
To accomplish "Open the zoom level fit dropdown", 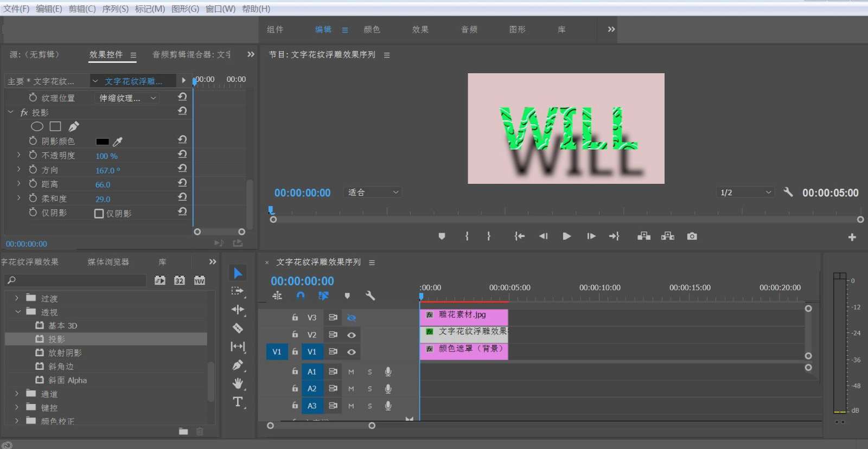I will pyautogui.click(x=373, y=193).
